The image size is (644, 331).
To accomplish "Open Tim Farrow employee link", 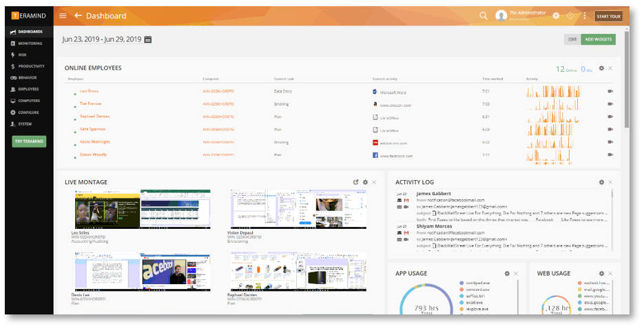I will pyautogui.click(x=90, y=103).
